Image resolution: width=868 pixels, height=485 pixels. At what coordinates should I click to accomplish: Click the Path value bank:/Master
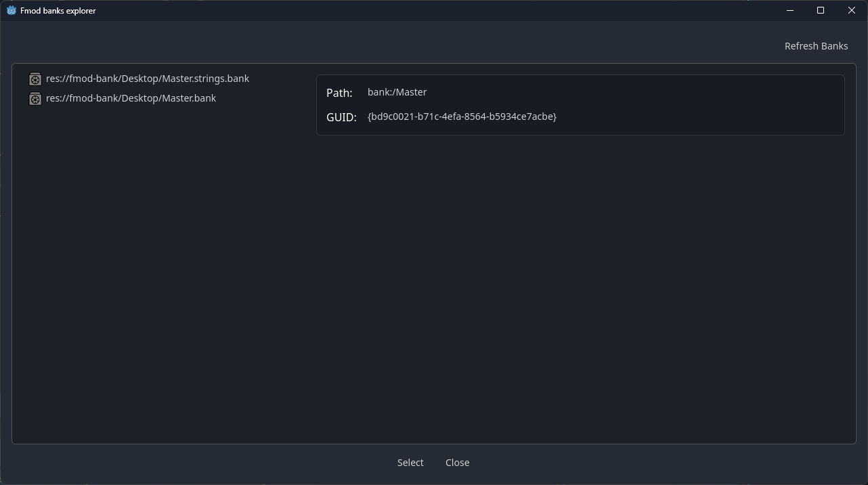(x=397, y=92)
